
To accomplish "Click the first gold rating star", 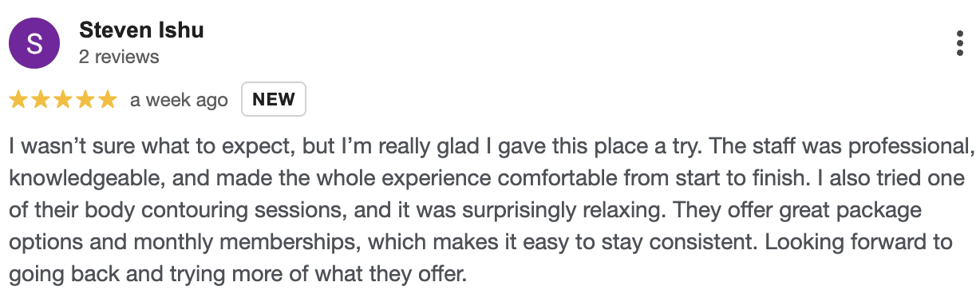I will point(18,100).
